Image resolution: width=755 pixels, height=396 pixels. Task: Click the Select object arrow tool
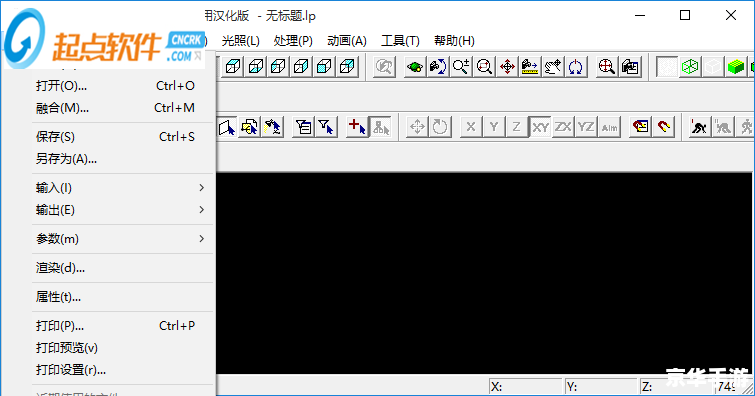pos(227,127)
